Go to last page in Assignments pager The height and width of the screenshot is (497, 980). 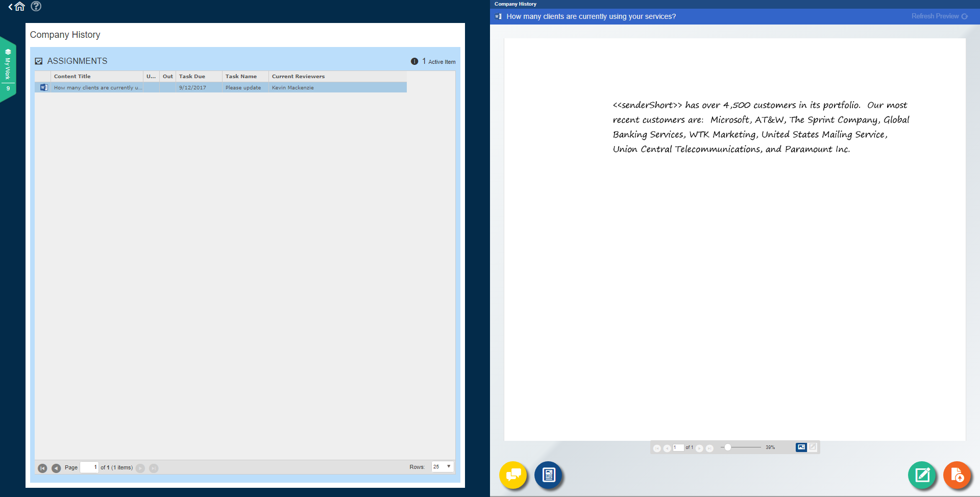coord(154,468)
